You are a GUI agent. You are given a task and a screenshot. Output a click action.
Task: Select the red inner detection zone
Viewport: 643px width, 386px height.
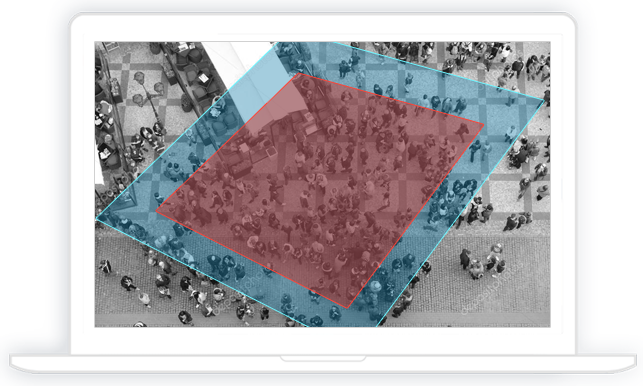coord(320,191)
